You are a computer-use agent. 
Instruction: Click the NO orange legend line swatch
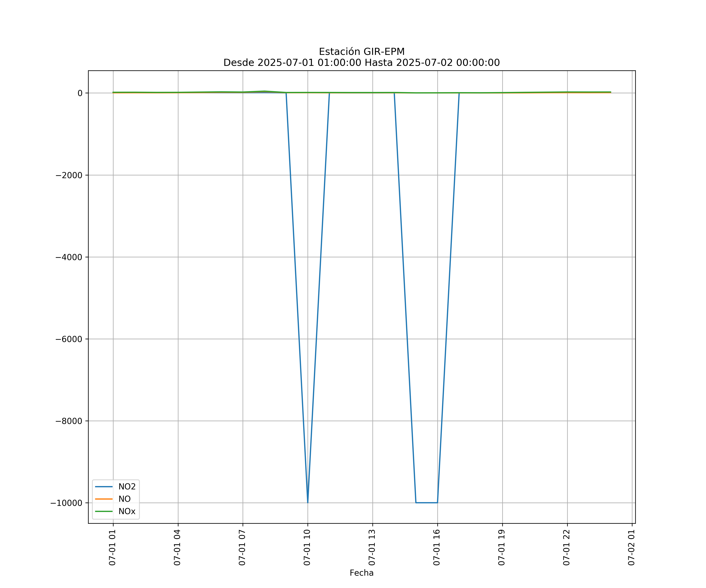104,499
